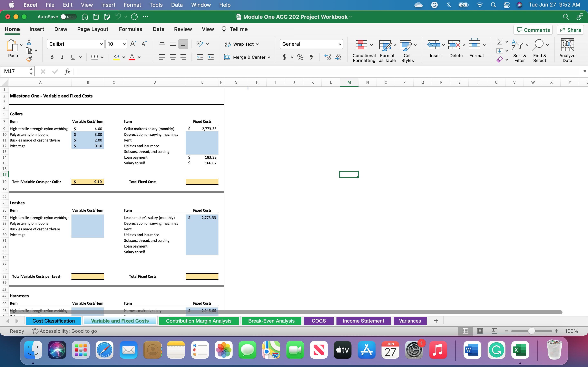Apply currency number format
This screenshot has height=367, width=588.
coord(285,57)
